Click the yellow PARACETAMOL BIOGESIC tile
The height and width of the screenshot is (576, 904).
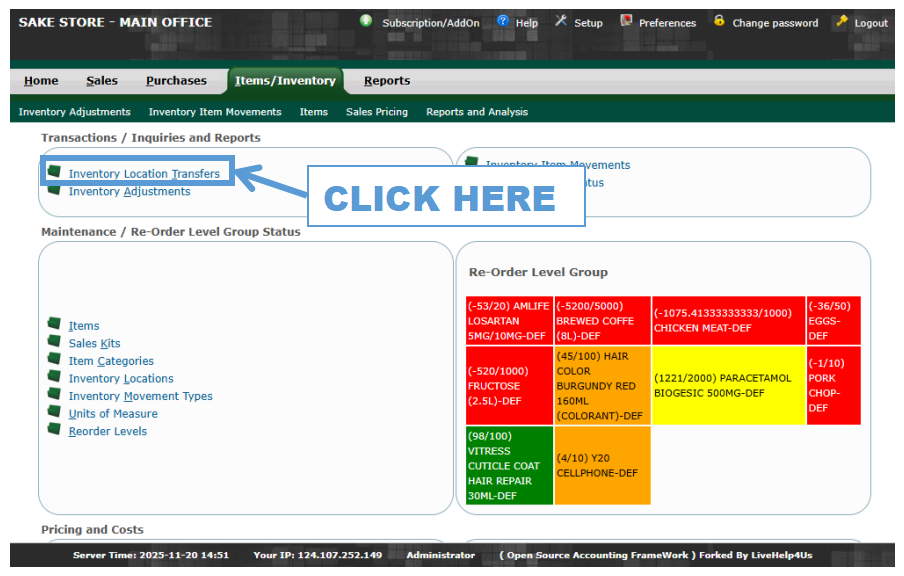pos(728,385)
